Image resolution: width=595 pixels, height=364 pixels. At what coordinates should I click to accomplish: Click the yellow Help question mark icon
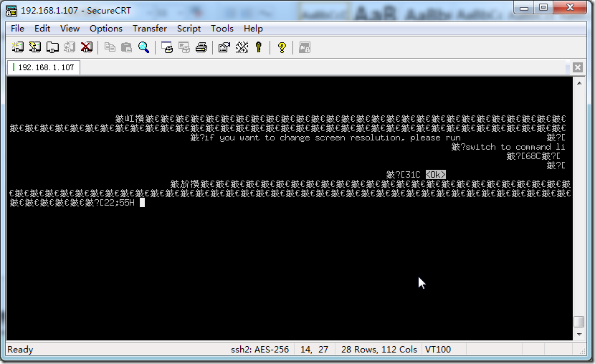click(x=282, y=47)
